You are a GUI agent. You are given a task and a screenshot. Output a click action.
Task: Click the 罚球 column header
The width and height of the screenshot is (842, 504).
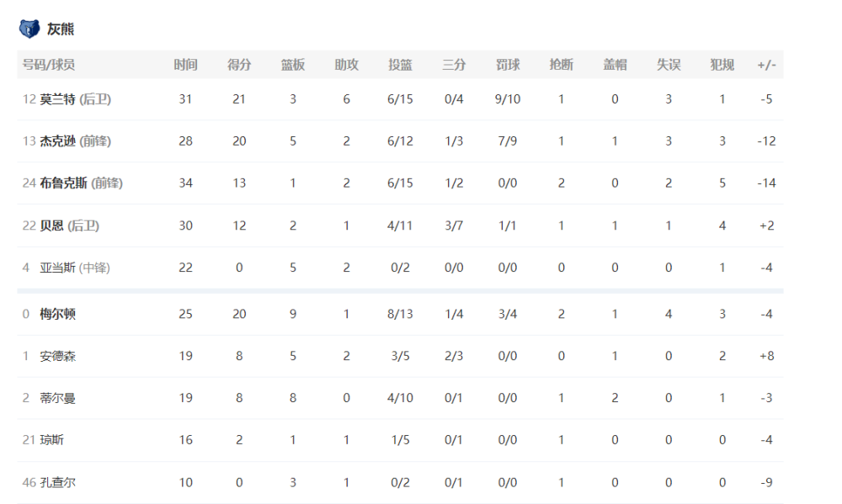(508, 65)
